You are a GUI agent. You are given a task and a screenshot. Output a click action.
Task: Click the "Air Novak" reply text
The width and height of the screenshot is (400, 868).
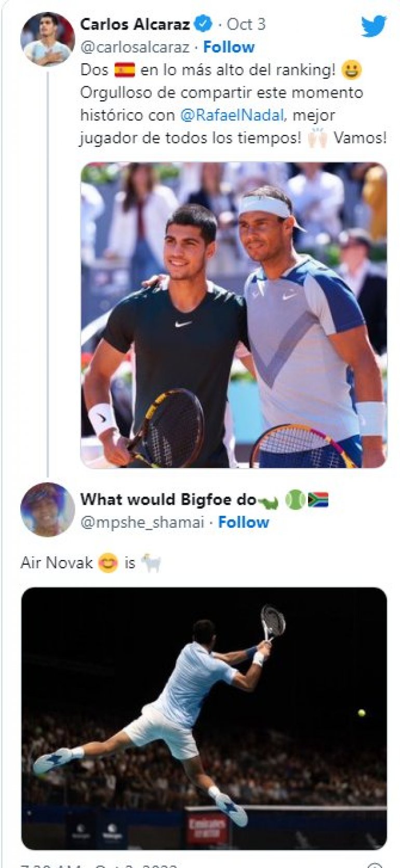point(56,563)
